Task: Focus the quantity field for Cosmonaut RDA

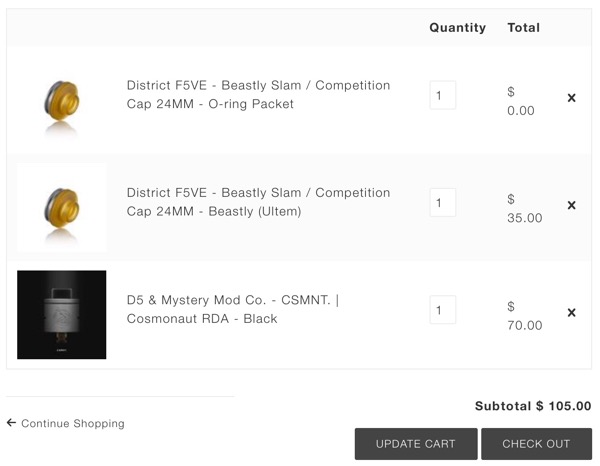Action: (442, 309)
